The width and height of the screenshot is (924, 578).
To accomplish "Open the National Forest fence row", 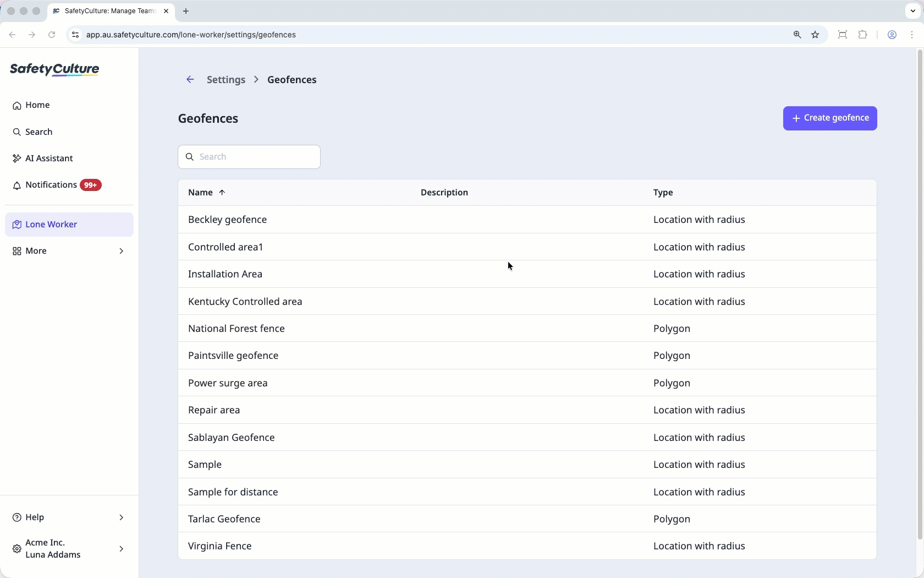I will [x=527, y=329].
